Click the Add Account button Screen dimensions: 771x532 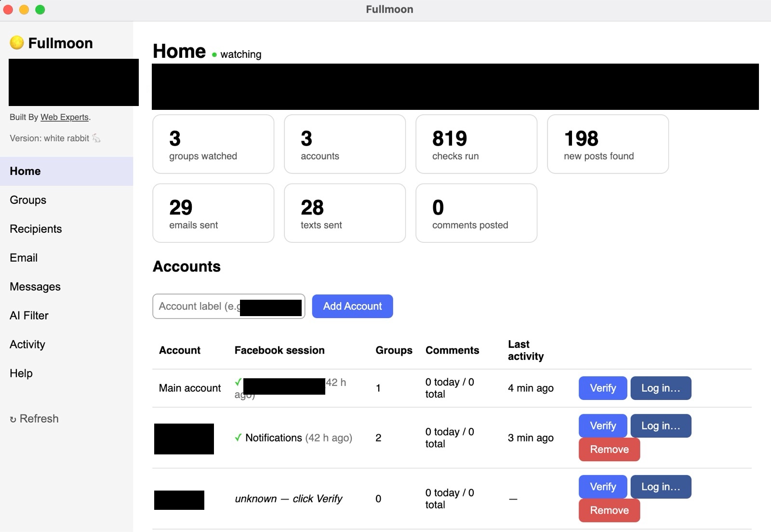[x=352, y=306]
